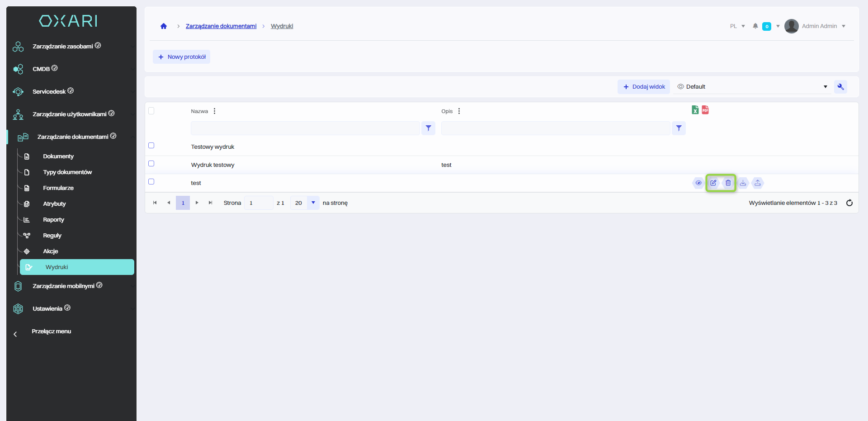Check the Wydruk testowy row checkbox
Screen dimensions: 868x421
[x=151, y=164]
